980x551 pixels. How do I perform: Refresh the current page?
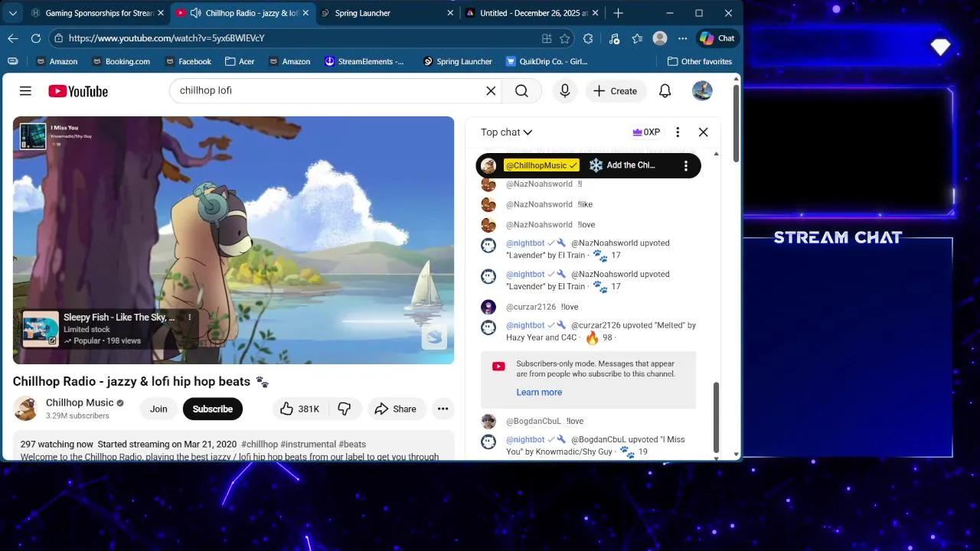point(36,38)
